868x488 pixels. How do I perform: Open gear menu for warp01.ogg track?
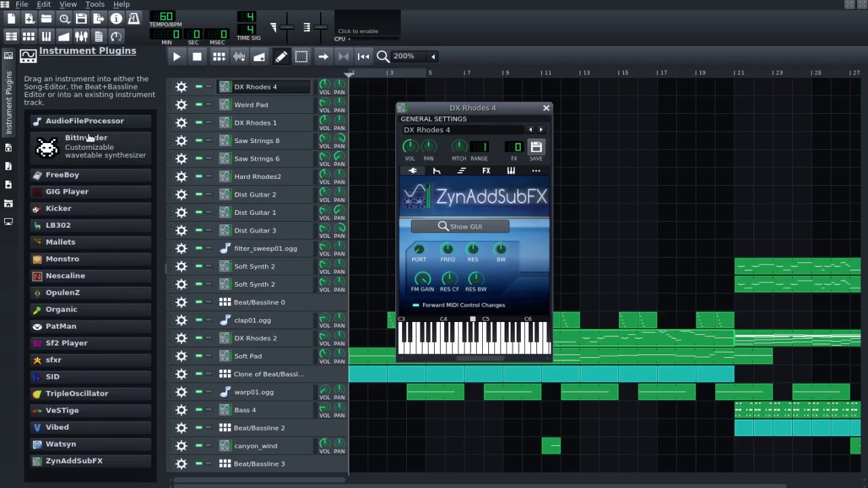[181, 392]
